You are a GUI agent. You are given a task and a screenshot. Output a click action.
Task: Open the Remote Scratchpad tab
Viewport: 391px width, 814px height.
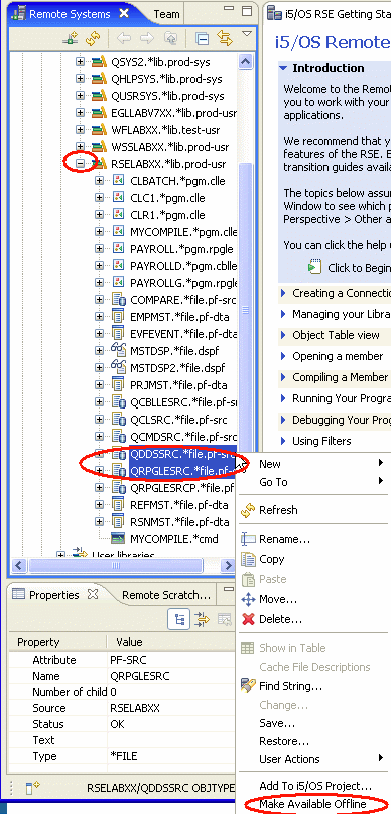pos(166,595)
